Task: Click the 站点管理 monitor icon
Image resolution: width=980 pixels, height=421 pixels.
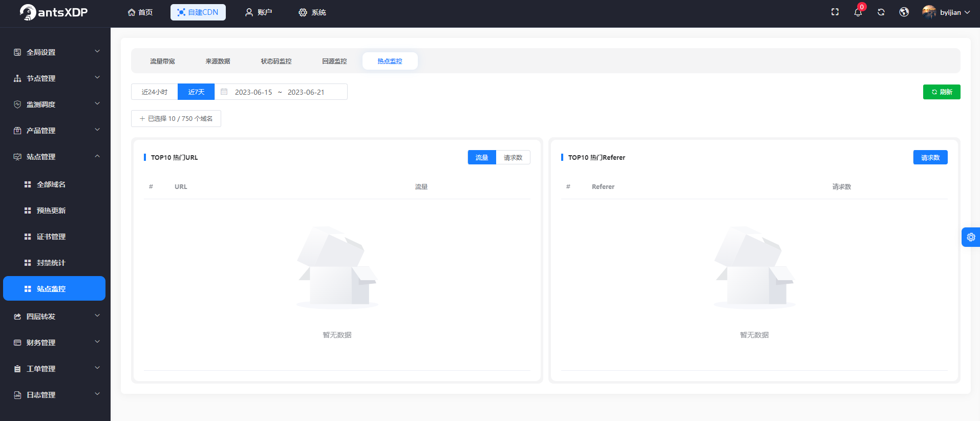Action: pos(17,157)
